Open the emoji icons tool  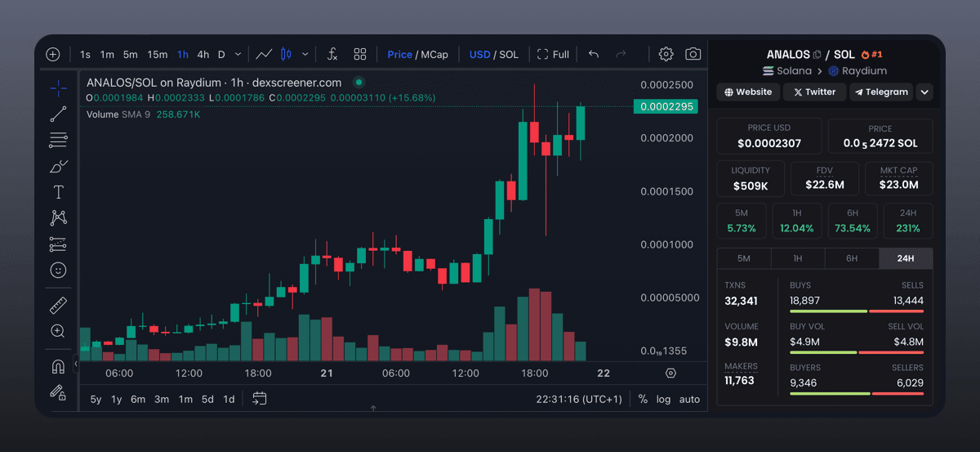point(58,270)
